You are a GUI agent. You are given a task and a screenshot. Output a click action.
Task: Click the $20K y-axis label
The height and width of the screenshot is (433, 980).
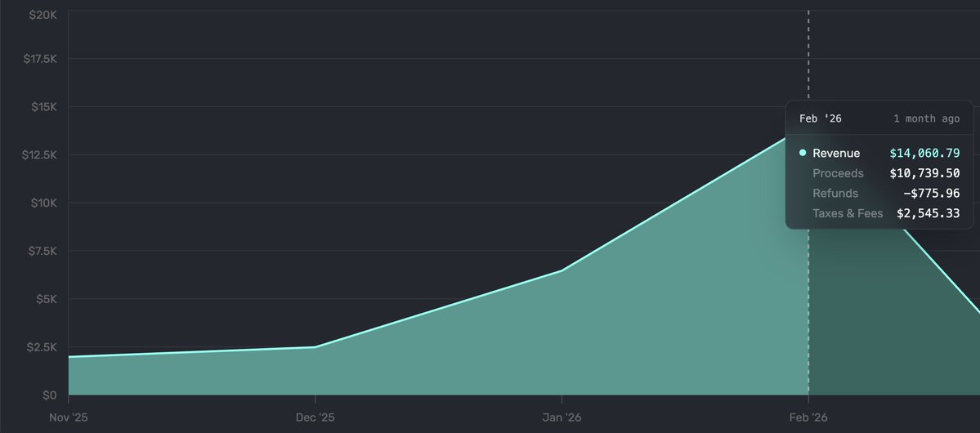click(43, 14)
